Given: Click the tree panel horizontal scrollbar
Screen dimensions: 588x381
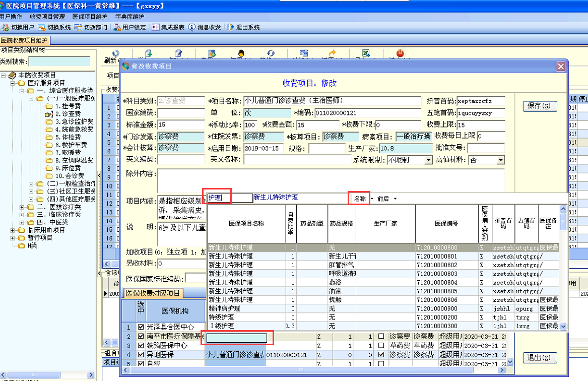Looking at the screenshot, I should tap(47, 374).
